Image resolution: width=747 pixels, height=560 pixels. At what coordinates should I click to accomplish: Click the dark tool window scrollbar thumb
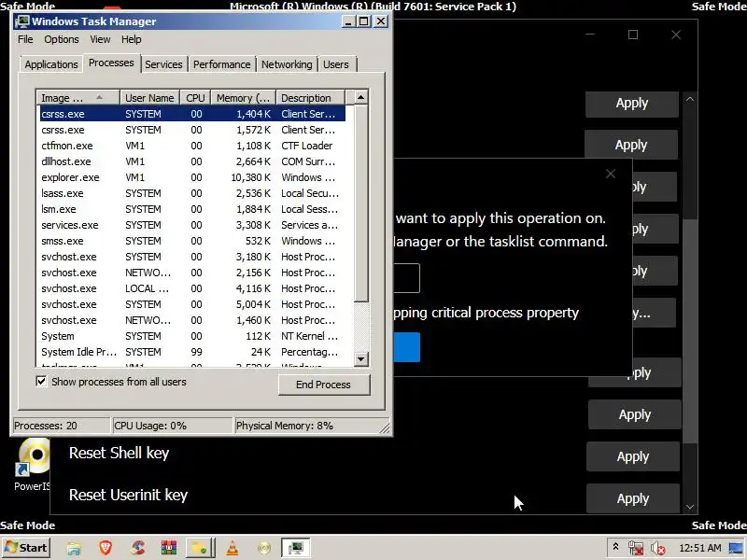point(689,329)
